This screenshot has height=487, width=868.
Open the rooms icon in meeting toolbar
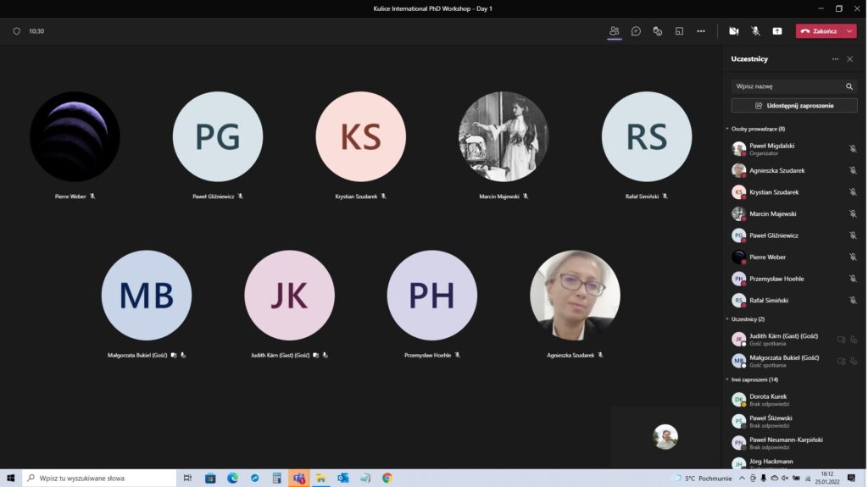(679, 31)
